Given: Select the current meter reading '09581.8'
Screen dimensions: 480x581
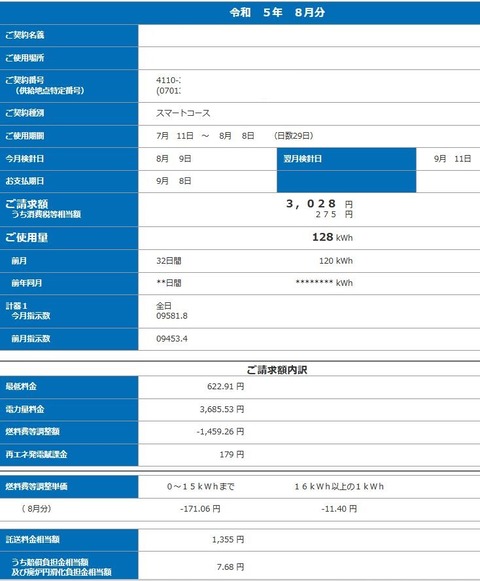Looking at the screenshot, I should (x=172, y=316).
